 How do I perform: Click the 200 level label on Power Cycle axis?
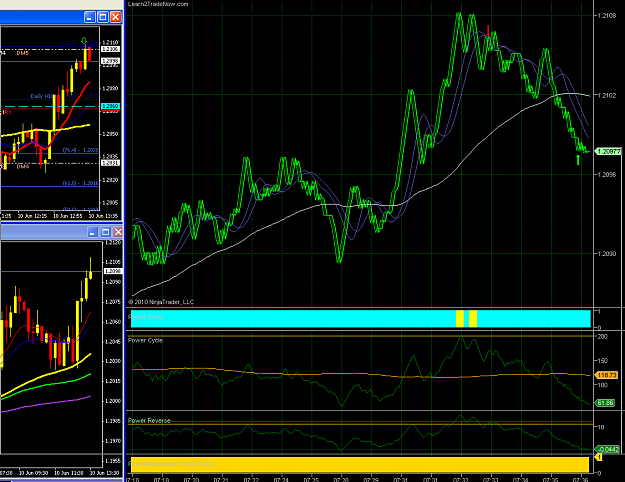coord(602,336)
